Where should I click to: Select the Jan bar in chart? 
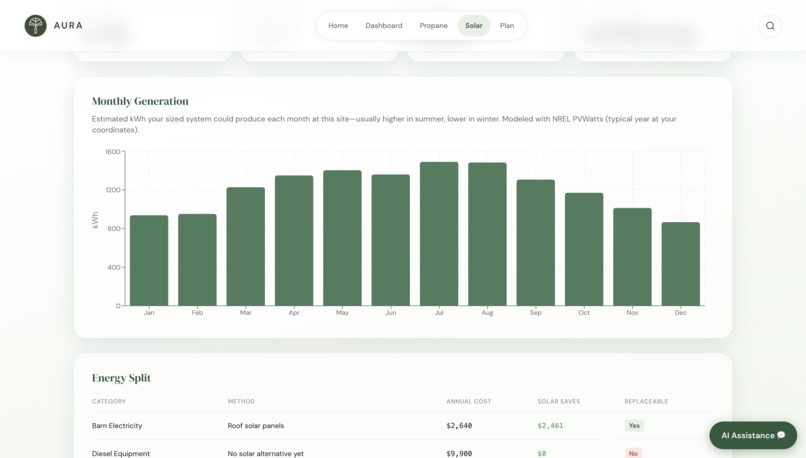pyautogui.click(x=149, y=261)
